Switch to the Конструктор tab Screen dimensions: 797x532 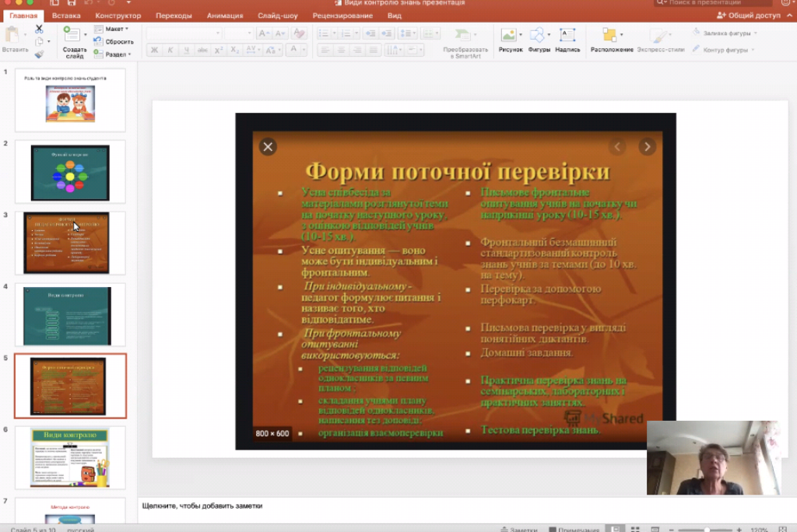[118, 16]
